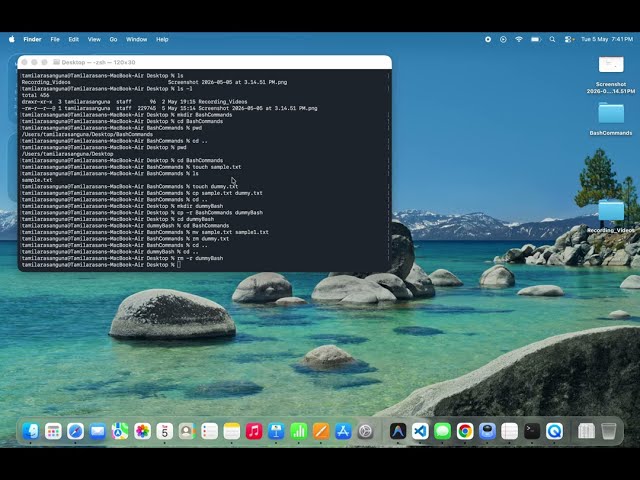The image size is (640, 480).
Task: Click the 'rm -r dummyBash' command line
Action: click(122, 258)
